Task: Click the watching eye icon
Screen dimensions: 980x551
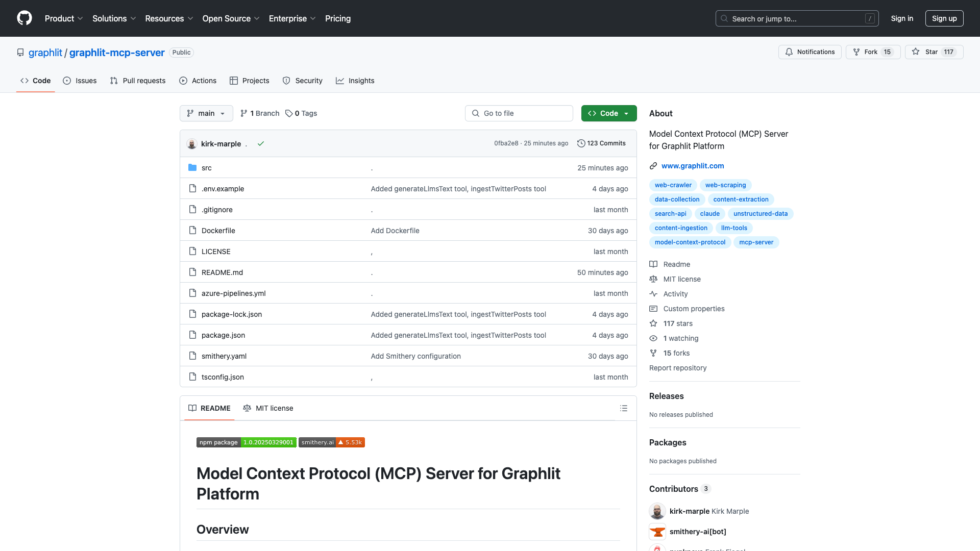Action: tap(653, 338)
